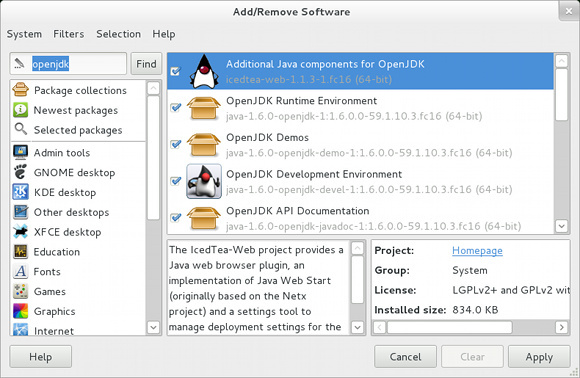Select the Games category label

[50, 291]
